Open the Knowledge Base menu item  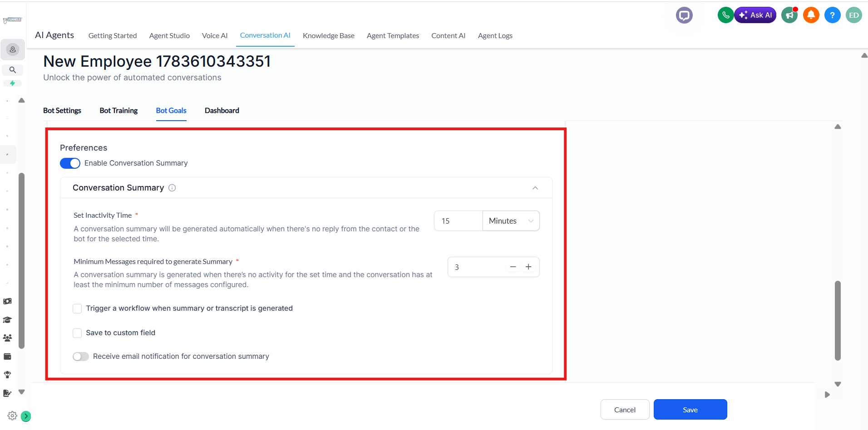329,35
